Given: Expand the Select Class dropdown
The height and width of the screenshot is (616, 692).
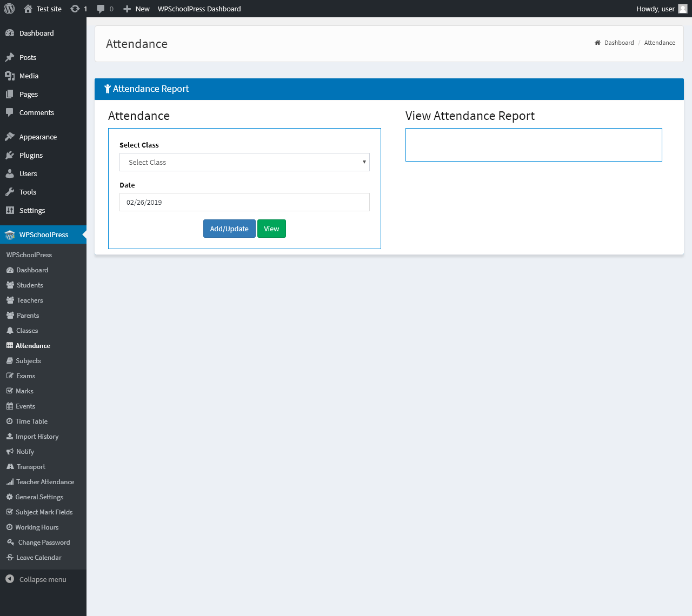Looking at the screenshot, I should coord(244,162).
